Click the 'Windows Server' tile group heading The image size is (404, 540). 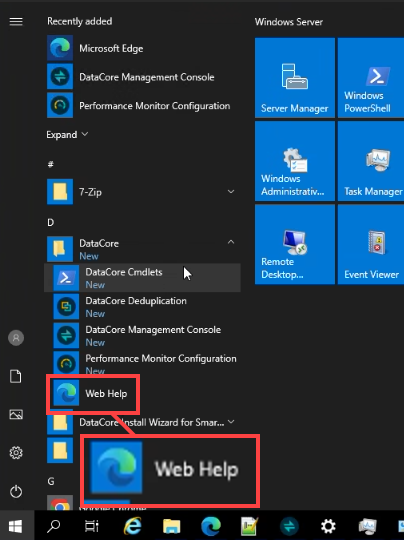pos(289,22)
